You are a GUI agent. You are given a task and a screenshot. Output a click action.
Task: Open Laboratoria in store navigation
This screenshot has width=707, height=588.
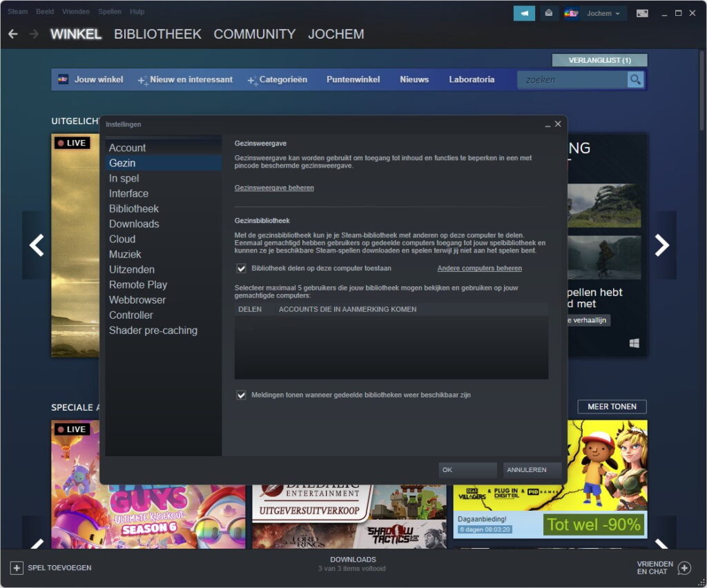(472, 79)
